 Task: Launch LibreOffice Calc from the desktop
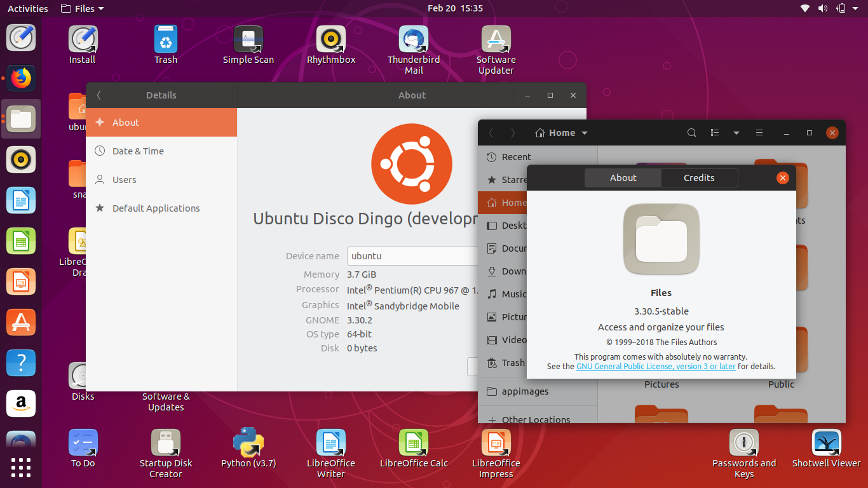click(x=413, y=442)
